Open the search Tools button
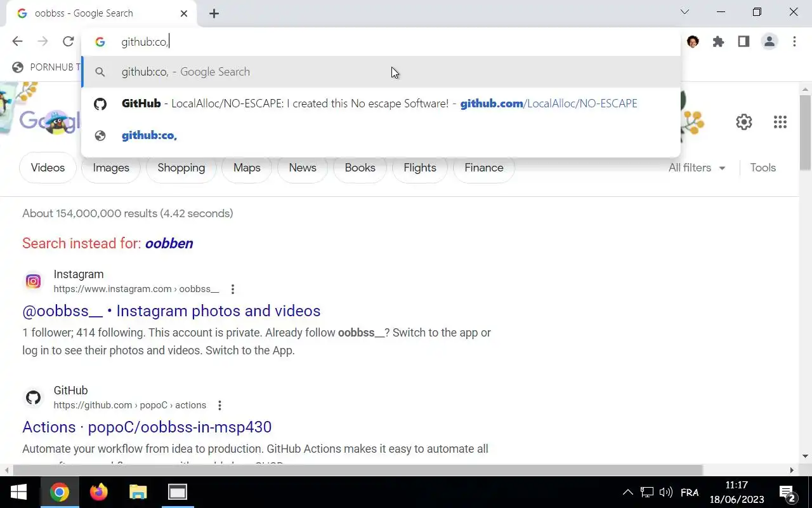812x508 pixels. pyautogui.click(x=763, y=168)
